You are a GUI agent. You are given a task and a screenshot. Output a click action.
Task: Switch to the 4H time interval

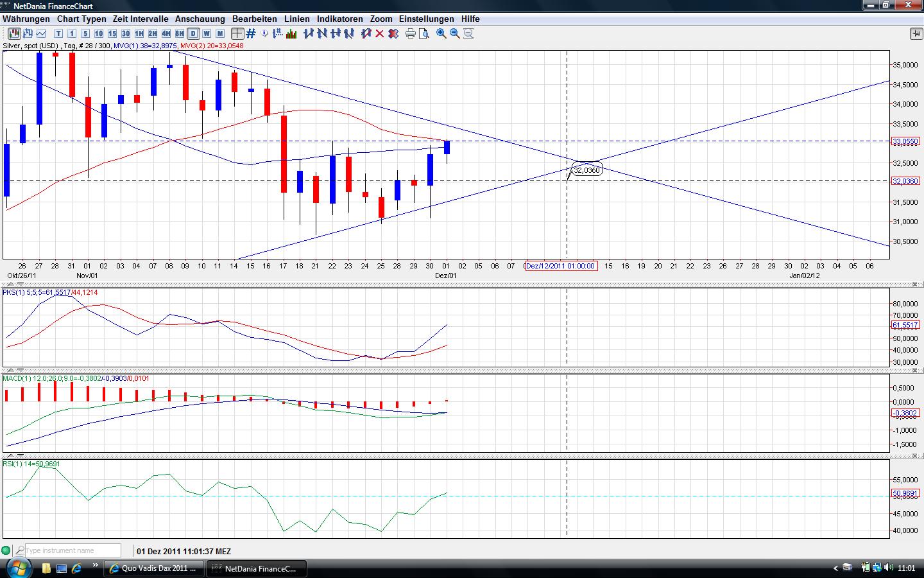166,33
